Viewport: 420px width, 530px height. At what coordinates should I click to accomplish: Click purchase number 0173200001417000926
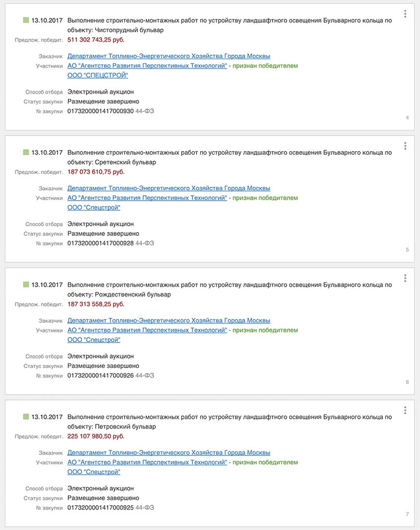pos(100,375)
